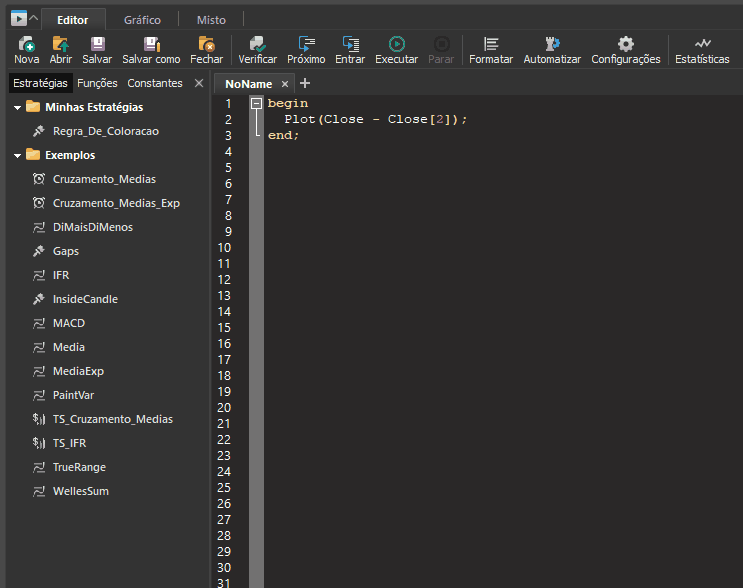Collapse the Minhas Estratégias folder arrow
Viewport: 743px width, 588px height.
[x=18, y=108]
